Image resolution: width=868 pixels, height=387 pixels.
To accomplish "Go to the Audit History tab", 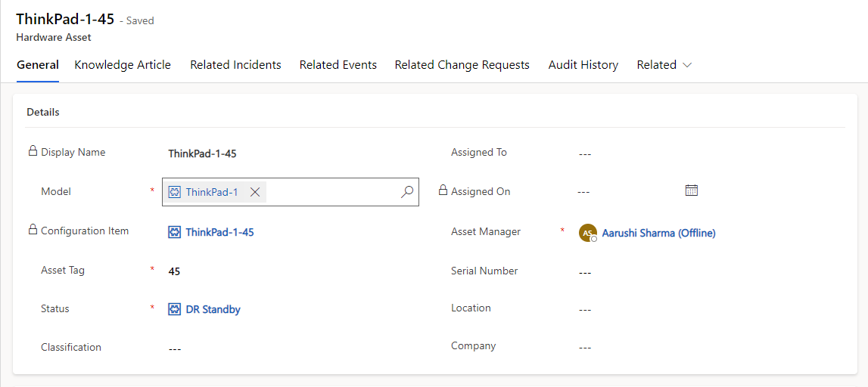I will [583, 65].
